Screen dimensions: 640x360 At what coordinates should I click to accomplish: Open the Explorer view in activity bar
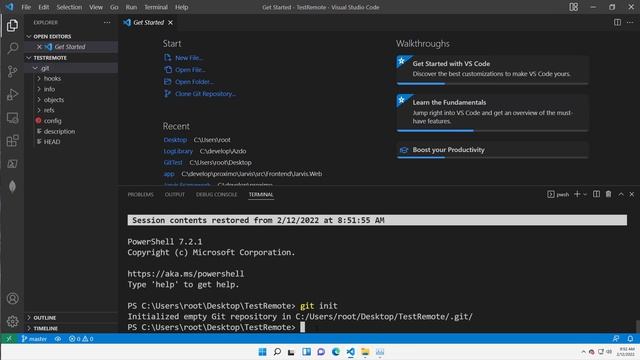(x=12, y=26)
